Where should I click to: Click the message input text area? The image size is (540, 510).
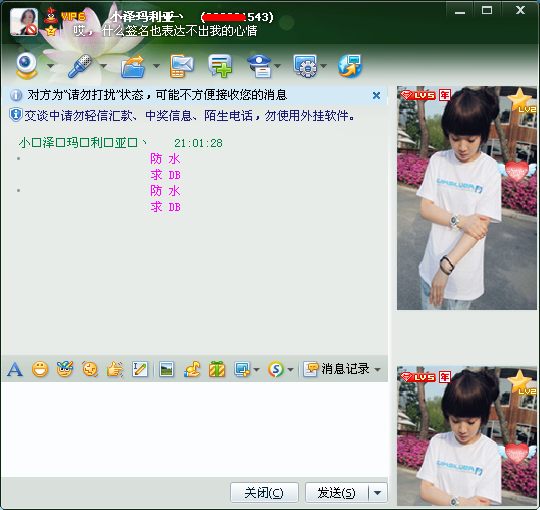pos(195,429)
